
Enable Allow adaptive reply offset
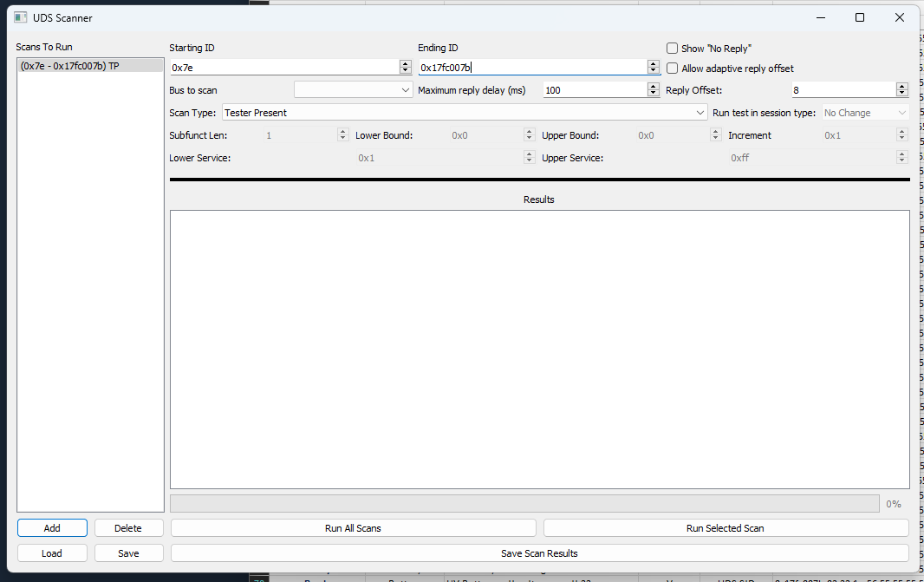point(672,68)
